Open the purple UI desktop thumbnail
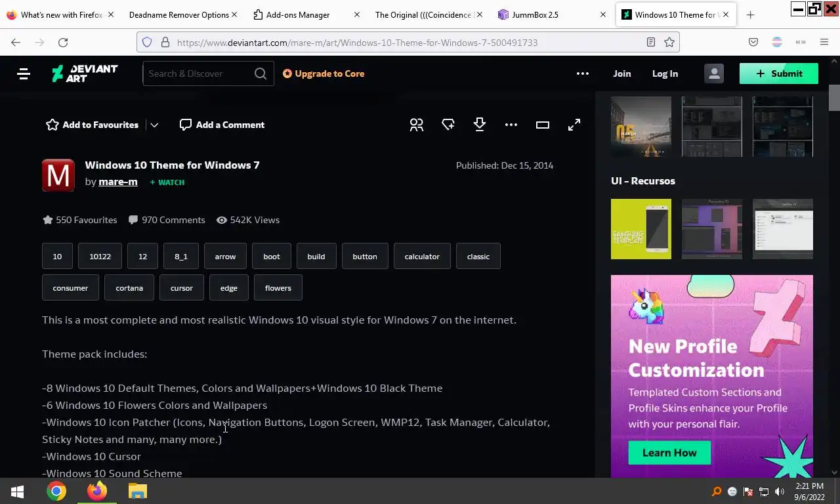The image size is (840, 504). pos(712,229)
